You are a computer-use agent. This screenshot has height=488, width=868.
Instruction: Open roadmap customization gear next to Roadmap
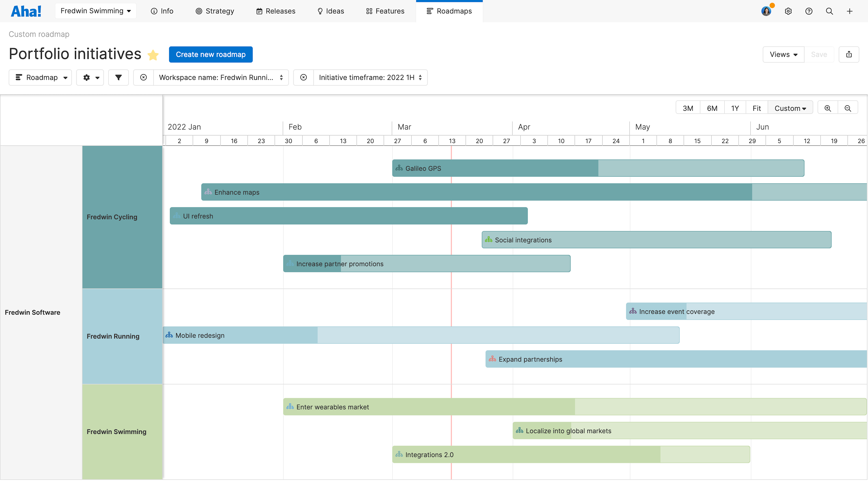[90, 77]
